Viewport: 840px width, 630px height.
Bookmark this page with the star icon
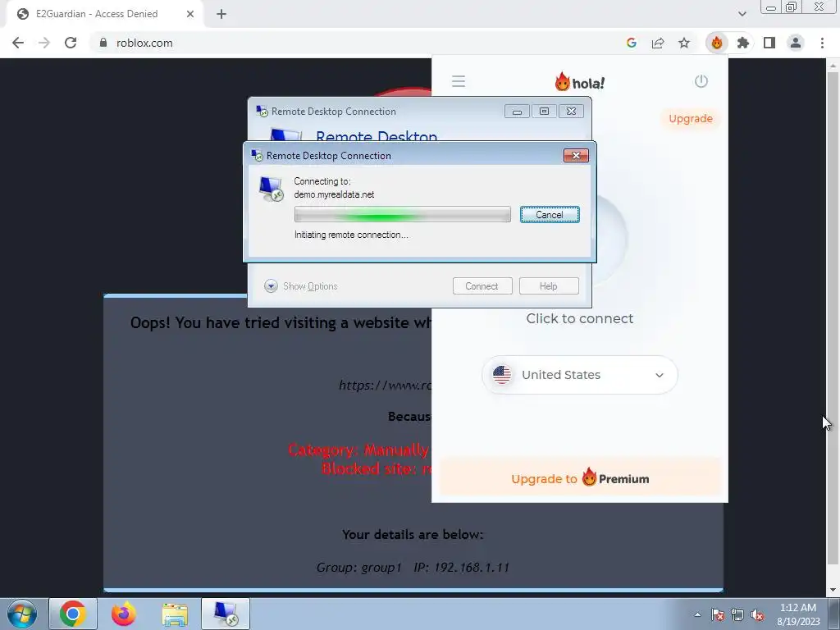[x=684, y=43]
